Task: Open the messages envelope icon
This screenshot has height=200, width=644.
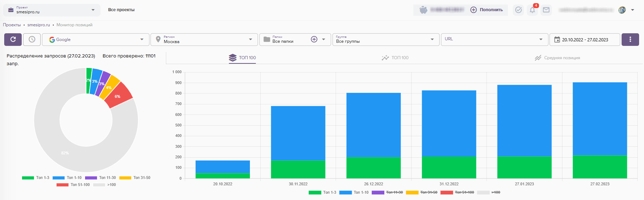Action: pyautogui.click(x=546, y=10)
